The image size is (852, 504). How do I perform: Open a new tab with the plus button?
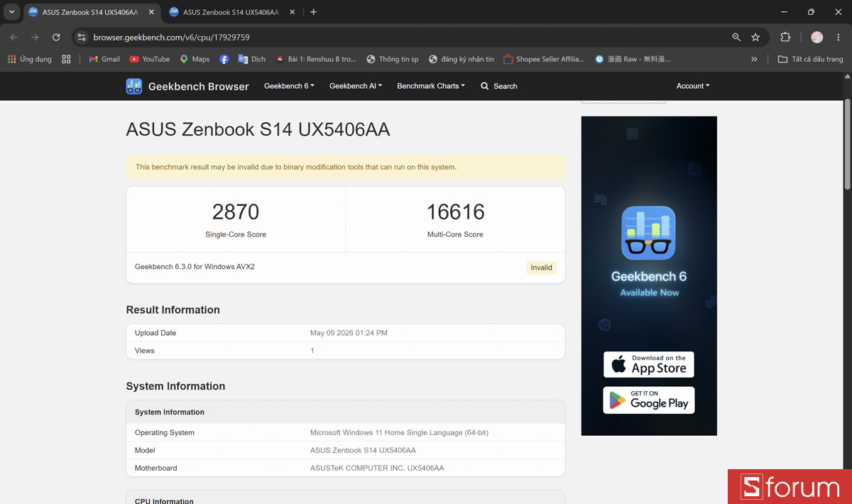(x=313, y=12)
